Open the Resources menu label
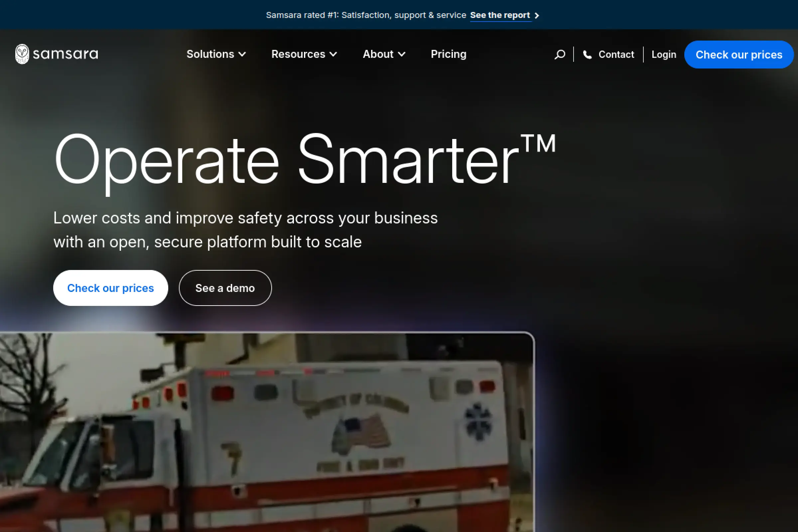Image resolution: width=798 pixels, height=532 pixels. point(298,54)
